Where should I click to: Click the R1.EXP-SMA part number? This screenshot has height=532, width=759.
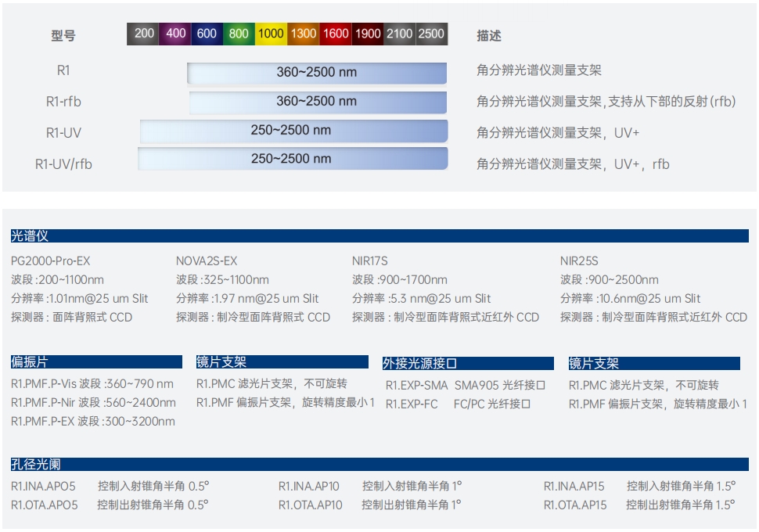click(416, 386)
